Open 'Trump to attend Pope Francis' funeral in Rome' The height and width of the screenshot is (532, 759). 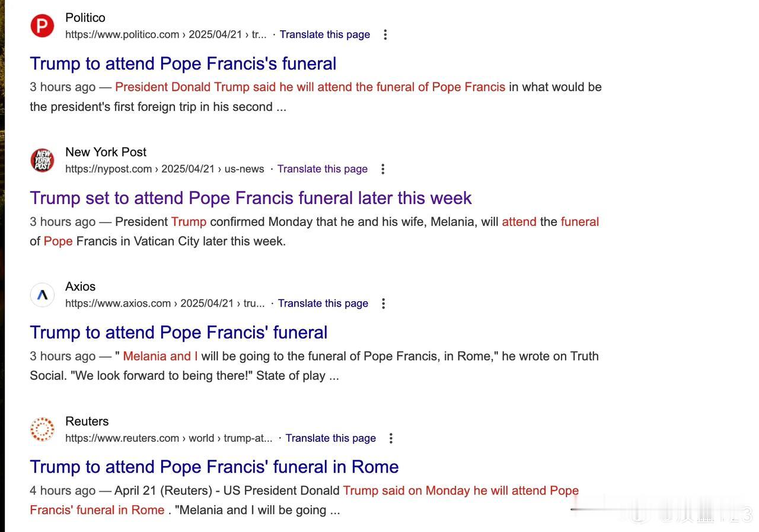click(x=214, y=467)
